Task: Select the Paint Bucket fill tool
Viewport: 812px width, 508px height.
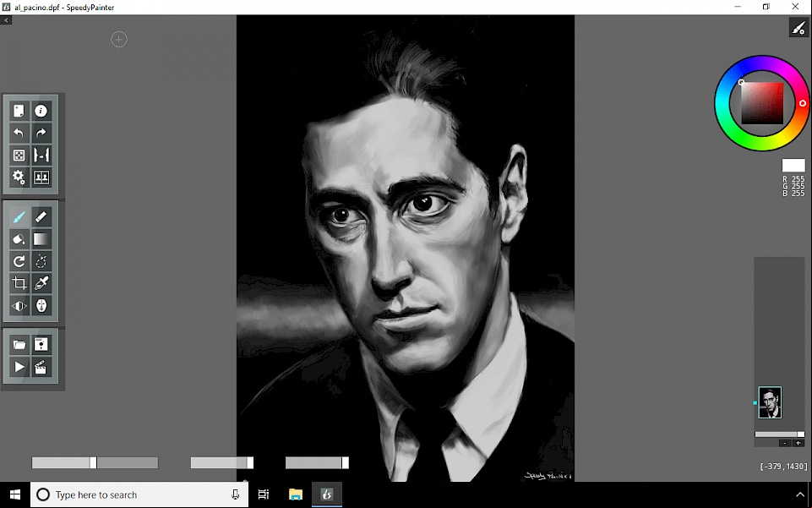Action: click(19, 239)
